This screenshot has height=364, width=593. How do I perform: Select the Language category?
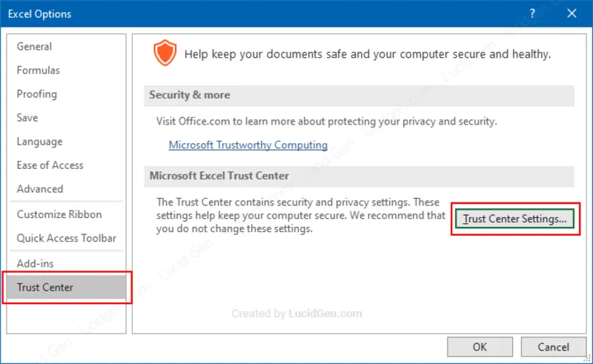coord(40,142)
